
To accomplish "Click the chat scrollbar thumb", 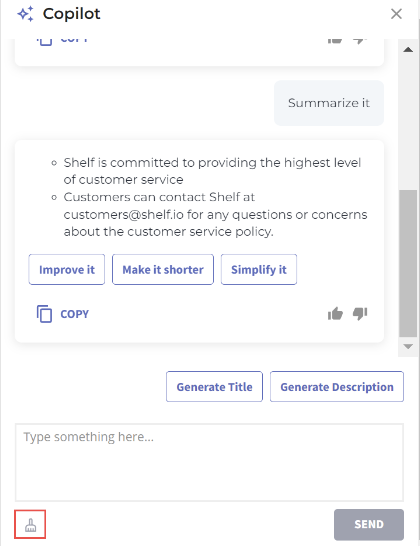I will coord(408,264).
